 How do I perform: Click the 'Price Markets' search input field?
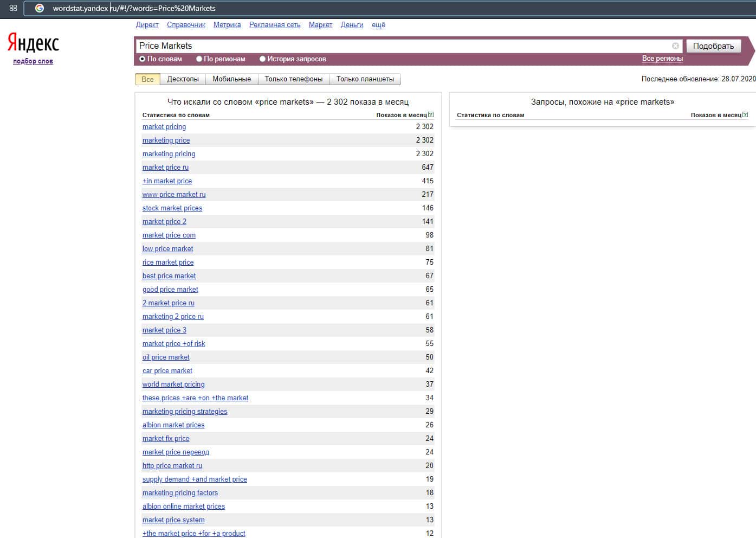tap(401, 46)
